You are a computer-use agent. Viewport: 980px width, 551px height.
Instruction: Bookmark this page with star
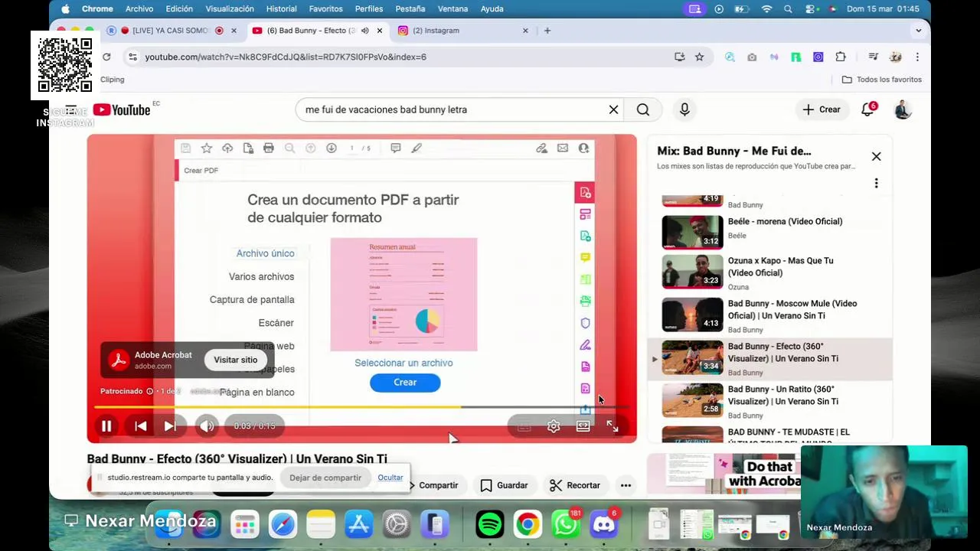pos(699,57)
